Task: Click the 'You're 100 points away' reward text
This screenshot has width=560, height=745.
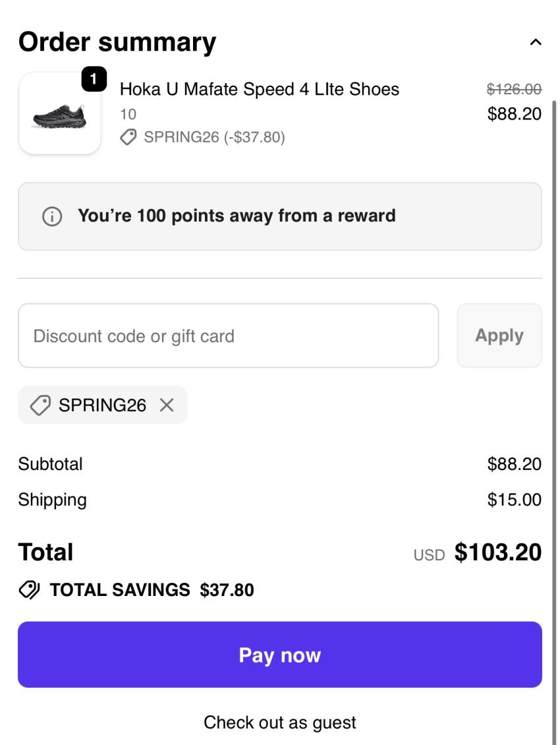Action: pos(237,216)
